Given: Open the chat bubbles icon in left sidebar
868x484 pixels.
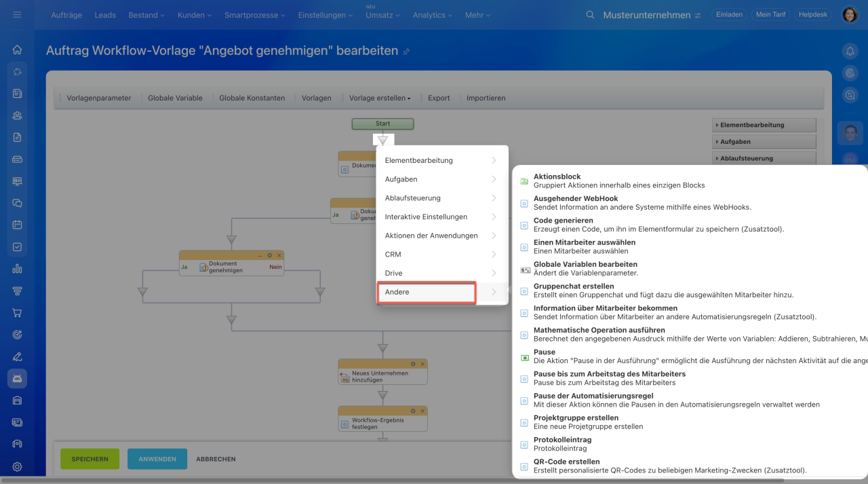Looking at the screenshot, I should (x=17, y=203).
